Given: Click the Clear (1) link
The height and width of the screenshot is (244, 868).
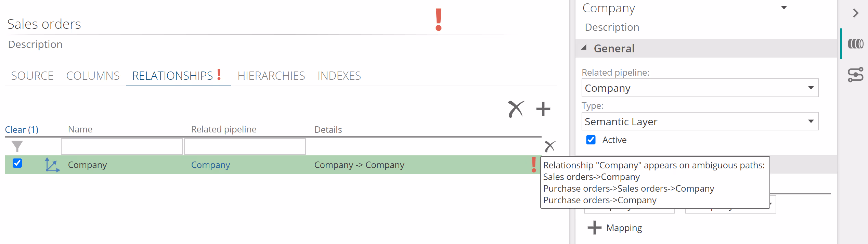Looking at the screenshot, I should point(22,130).
